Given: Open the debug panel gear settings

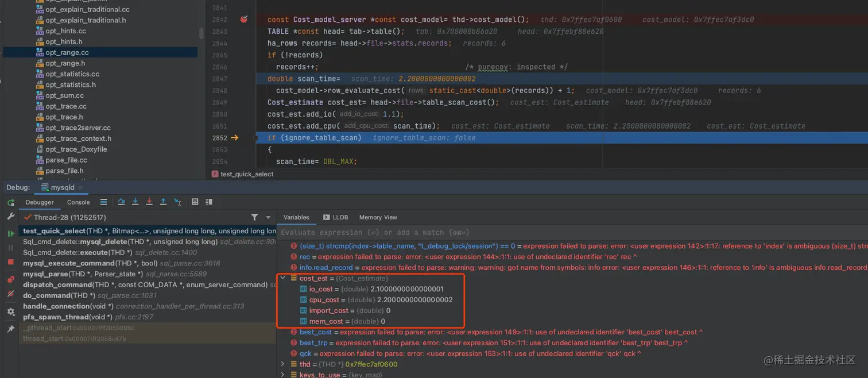Looking at the screenshot, I should coord(11,312).
